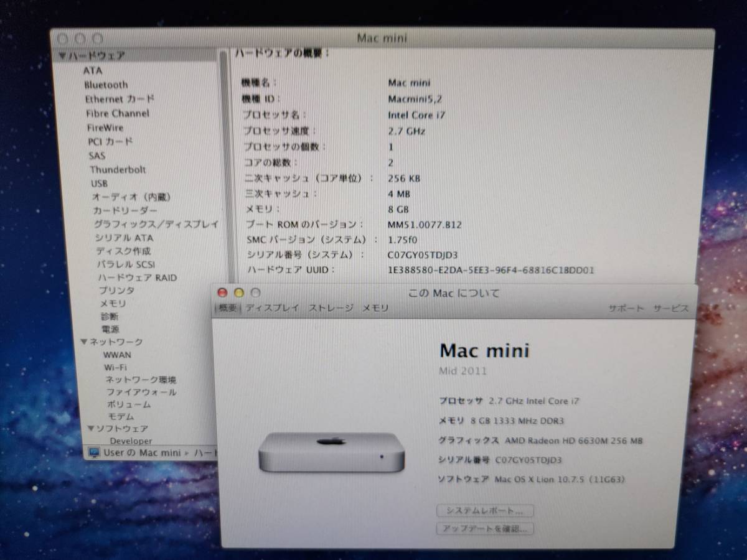The height and width of the screenshot is (560, 747).
Task: Select 診断 entry
Action: tap(110, 316)
